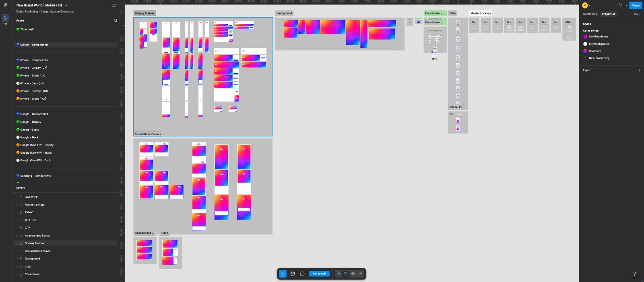Click the Master Lockups section label on canvas
The image size is (644, 282).
481,13
